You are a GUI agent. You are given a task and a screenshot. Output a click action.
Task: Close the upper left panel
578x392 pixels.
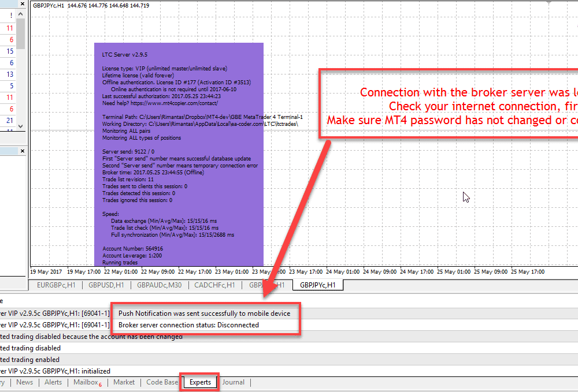tap(23, 3)
